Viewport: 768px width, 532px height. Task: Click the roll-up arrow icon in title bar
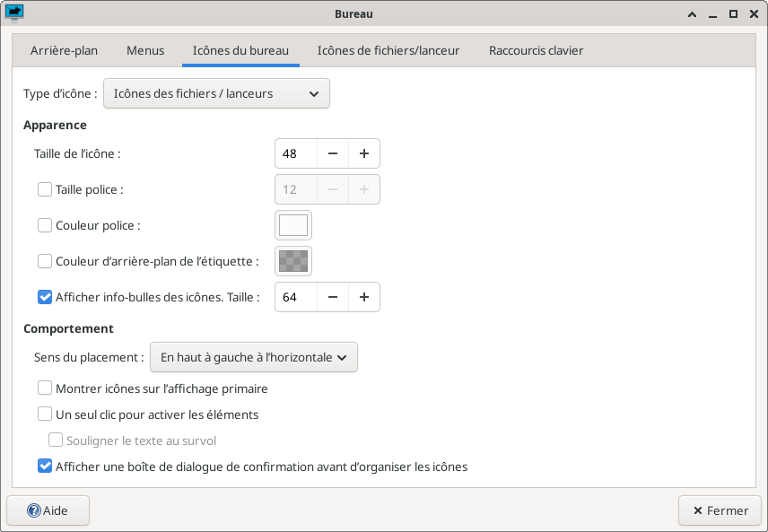tap(692, 14)
